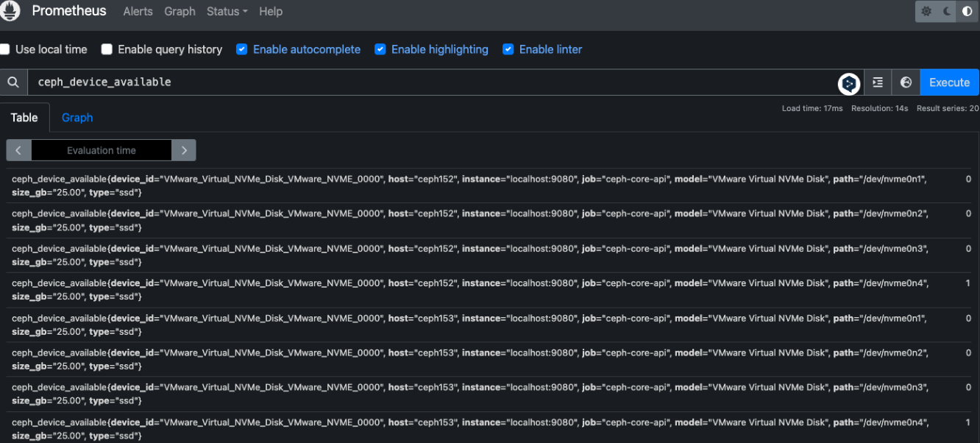Screen dimensions: 980x443
Task: Click the search magnifier icon
Action: pyautogui.click(x=13, y=82)
